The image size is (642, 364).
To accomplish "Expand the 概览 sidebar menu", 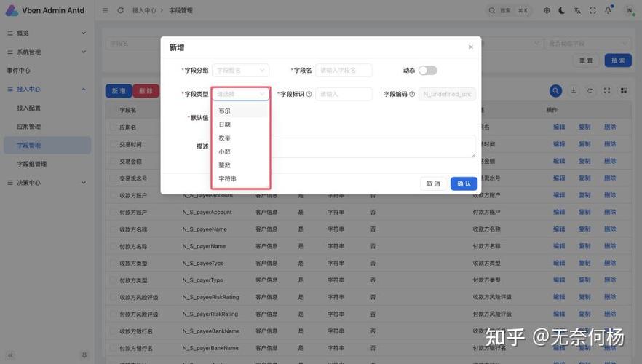I will pos(47,33).
